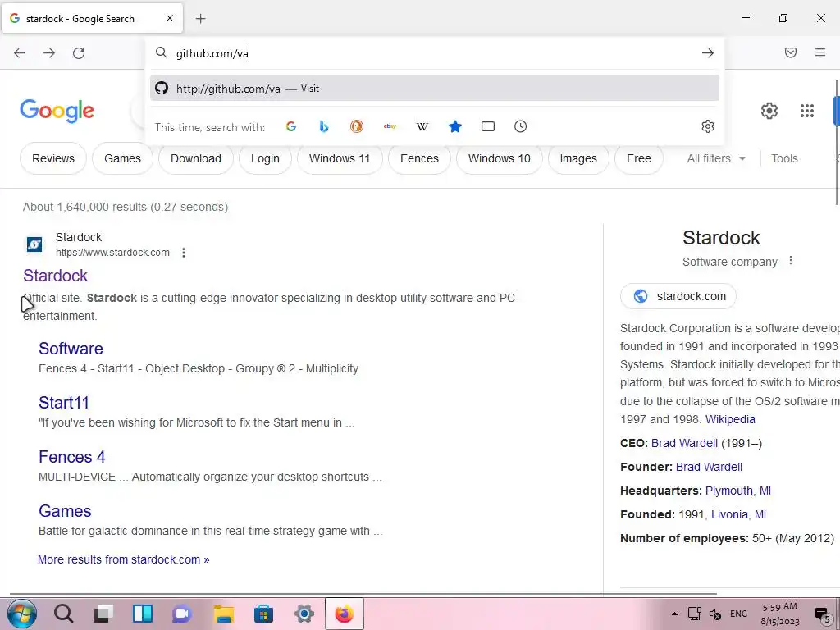Screen dimensions: 840x630
Task: Search this time with eBay
Action: click(390, 126)
